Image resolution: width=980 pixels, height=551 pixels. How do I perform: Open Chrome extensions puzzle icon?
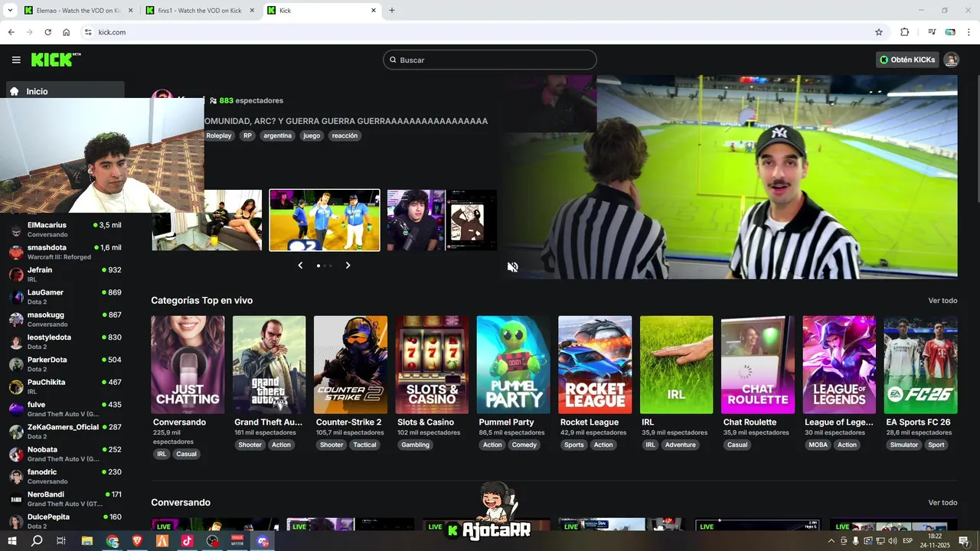pos(905,32)
